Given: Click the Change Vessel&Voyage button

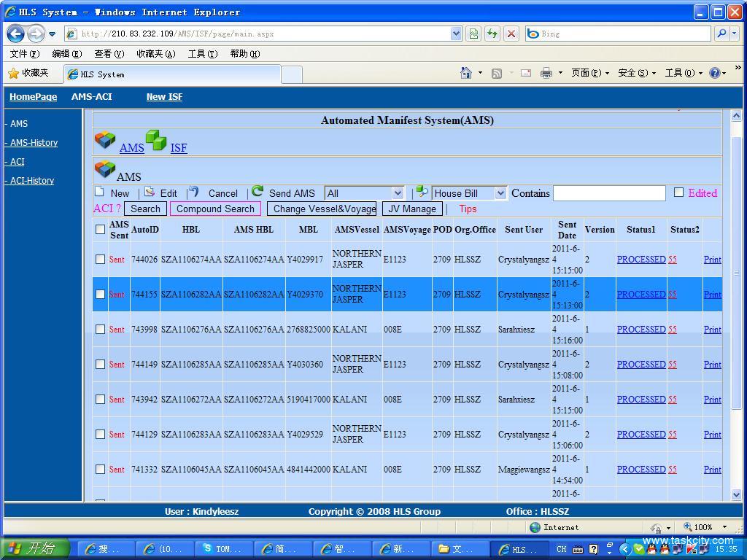Looking at the screenshot, I should pyautogui.click(x=322, y=209).
